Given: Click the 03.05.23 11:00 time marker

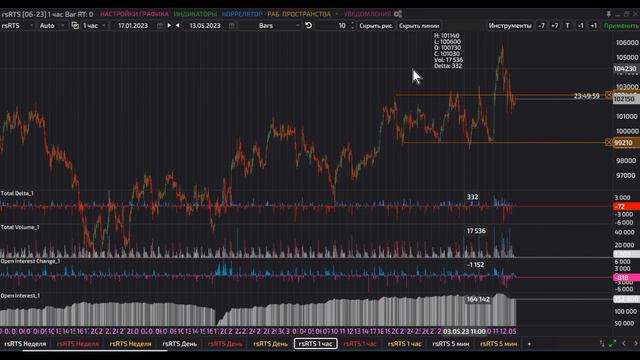Looking at the screenshot, I should [x=464, y=331].
